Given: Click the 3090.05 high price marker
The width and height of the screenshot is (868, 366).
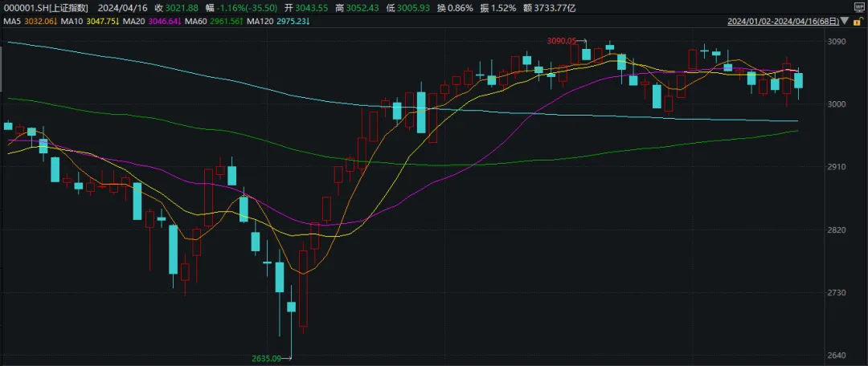Looking at the screenshot, I should (x=561, y=40).
